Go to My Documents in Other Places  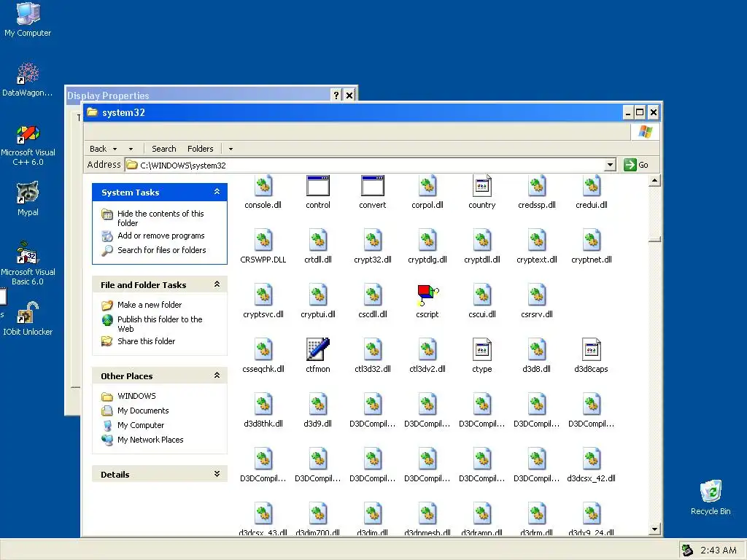(x=143, y=411)
